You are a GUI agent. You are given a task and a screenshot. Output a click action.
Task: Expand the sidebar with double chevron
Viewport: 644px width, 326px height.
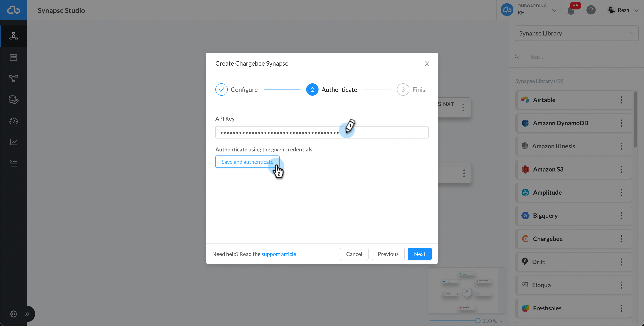(x=27, y=314)
